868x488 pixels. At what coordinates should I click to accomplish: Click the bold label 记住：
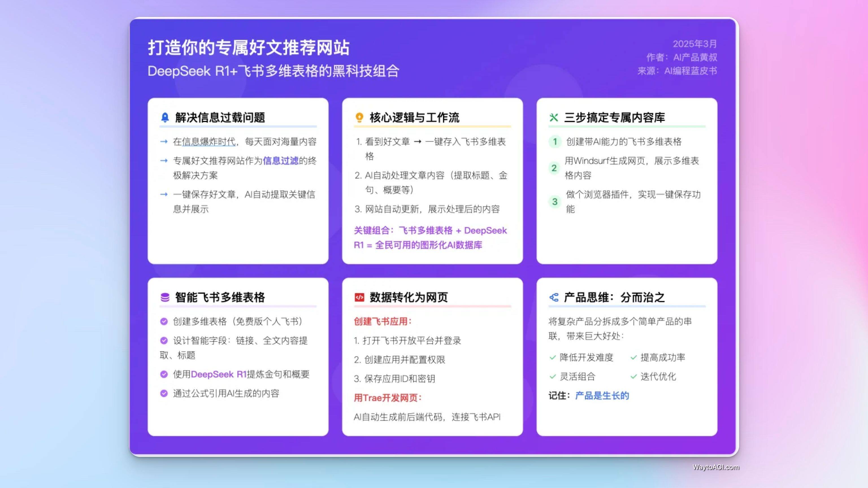[559, 395]
